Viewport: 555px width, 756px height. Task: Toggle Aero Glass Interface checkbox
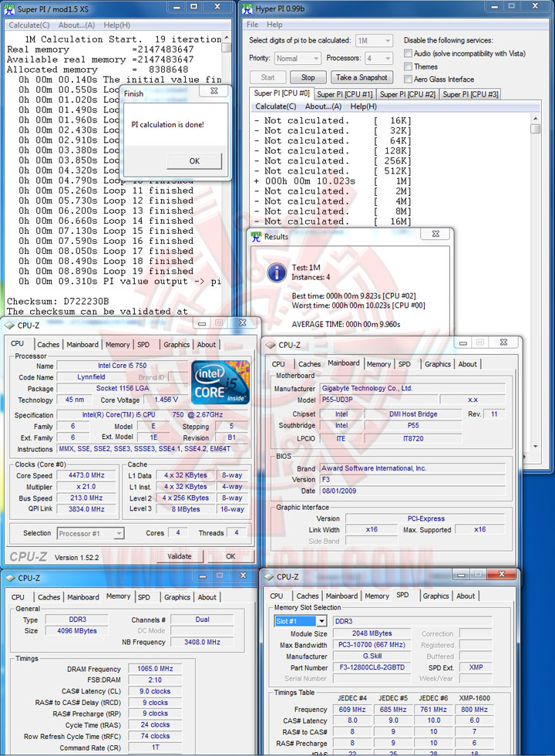click(x=408, y=79)
